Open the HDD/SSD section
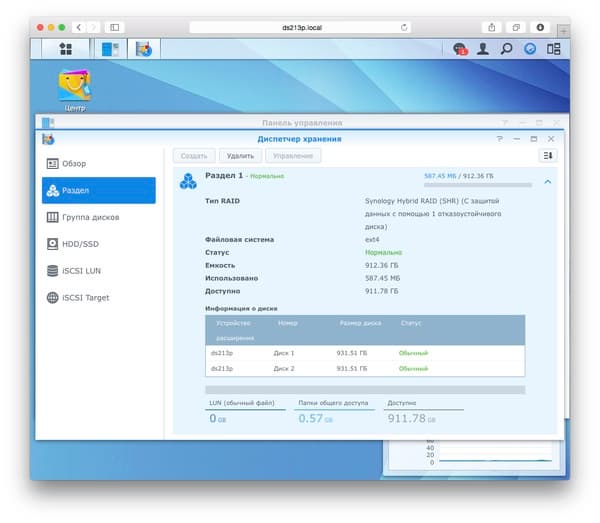The width and height of the screenshot is (600, 523). [x=99, y=244]
